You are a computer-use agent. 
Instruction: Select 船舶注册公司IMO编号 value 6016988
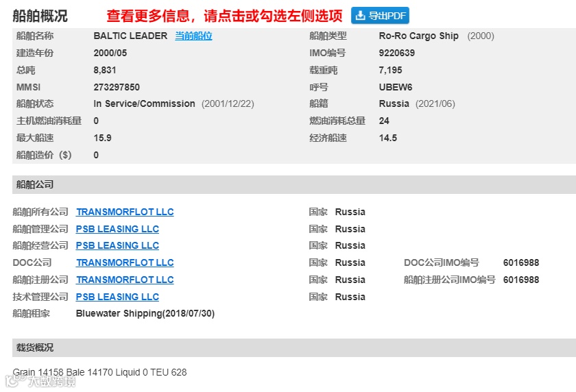coord(521,280)
